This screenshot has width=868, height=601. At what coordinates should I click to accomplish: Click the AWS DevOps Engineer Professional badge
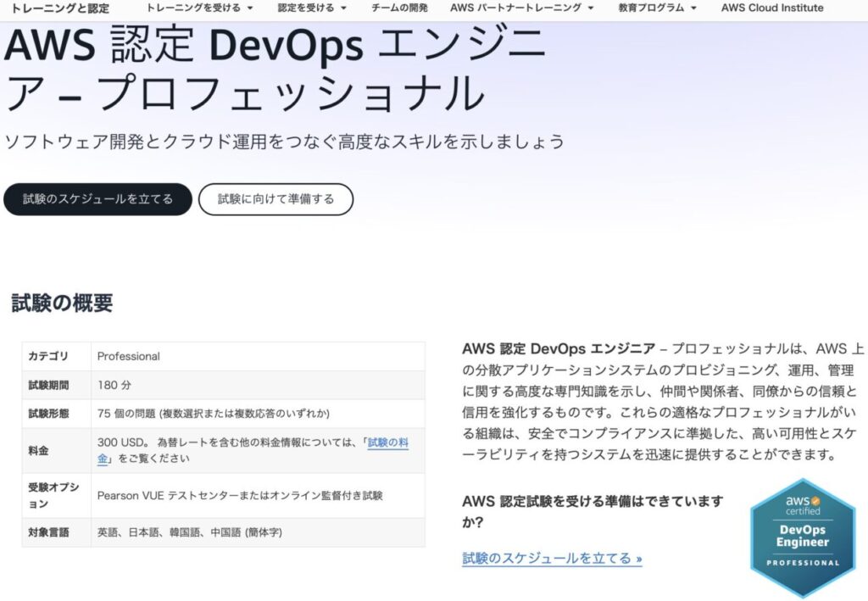coord(802,538)
